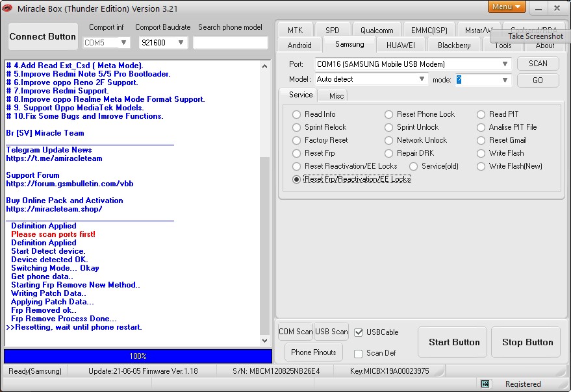This screenshot has width=571, height=392.
Task: Click the GO button
Action: click(538, 80)
